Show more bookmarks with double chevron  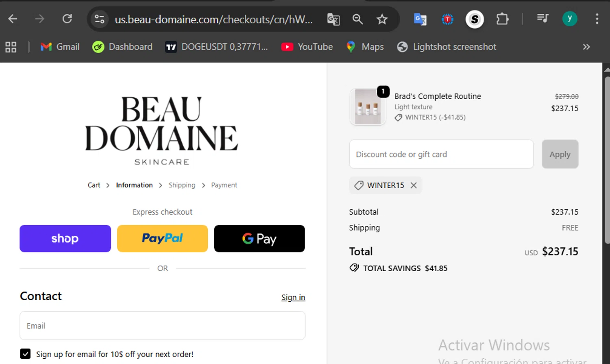[x=586, y=47]
